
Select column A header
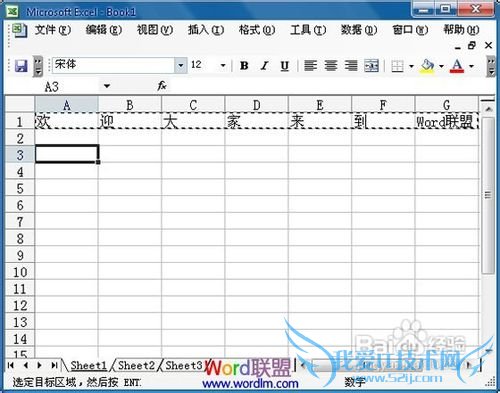[67, 105]
